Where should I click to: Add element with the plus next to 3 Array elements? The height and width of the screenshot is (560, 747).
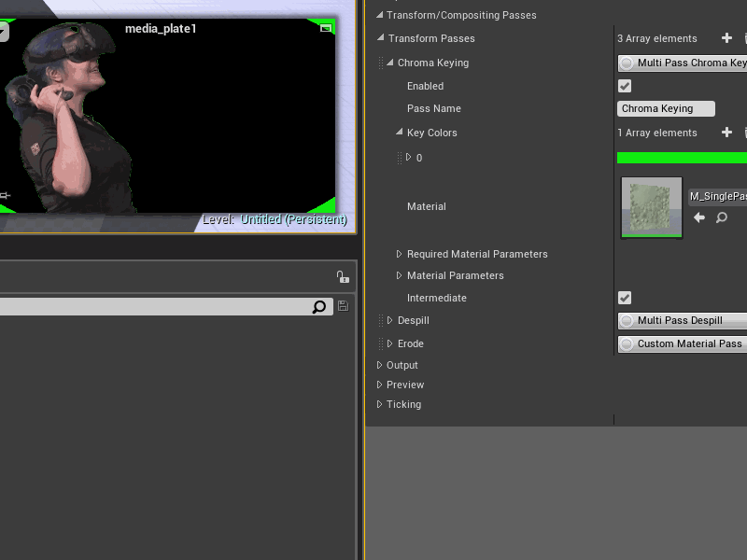(727, 38)
